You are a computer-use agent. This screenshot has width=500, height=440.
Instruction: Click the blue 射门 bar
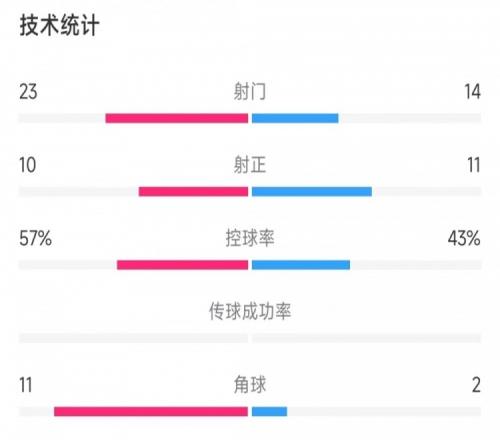coord(295,118)
